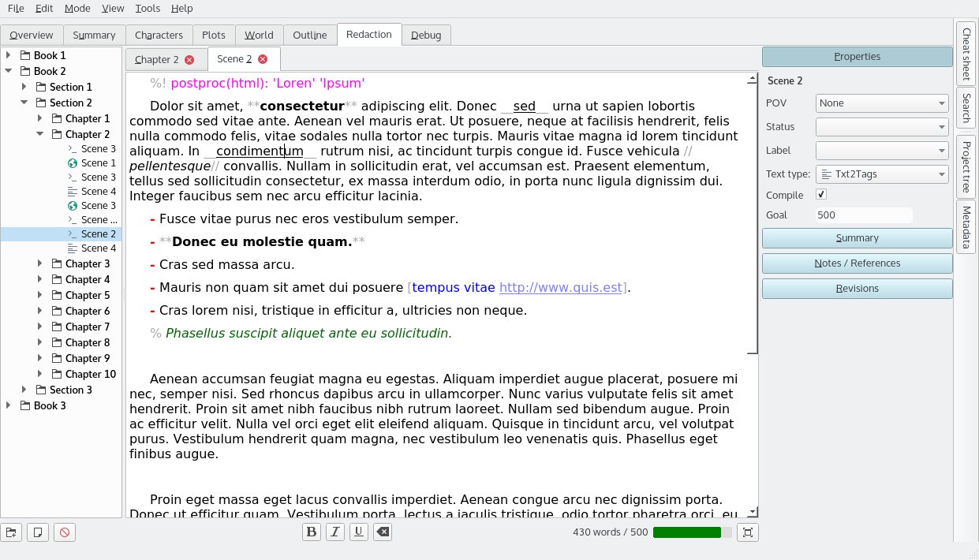Click the green word count progress bar
Screen dimensions: 979x560
click(x=693, y=532)
